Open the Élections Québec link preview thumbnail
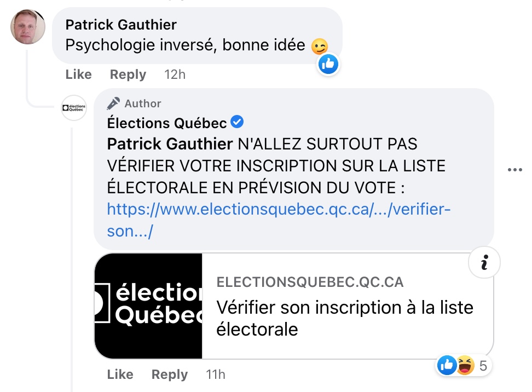532x392 pixels. pos(148,306)
